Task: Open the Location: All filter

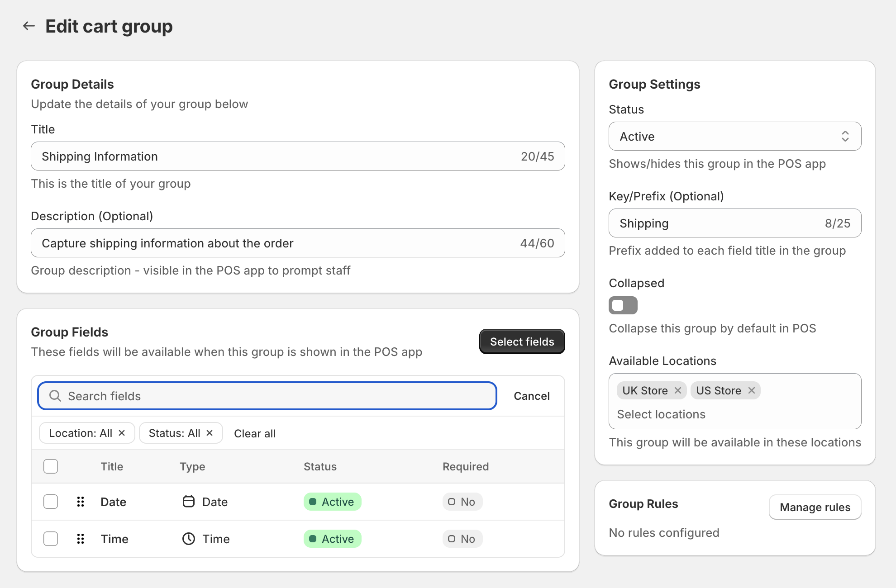Action: (x=81, y=433)
